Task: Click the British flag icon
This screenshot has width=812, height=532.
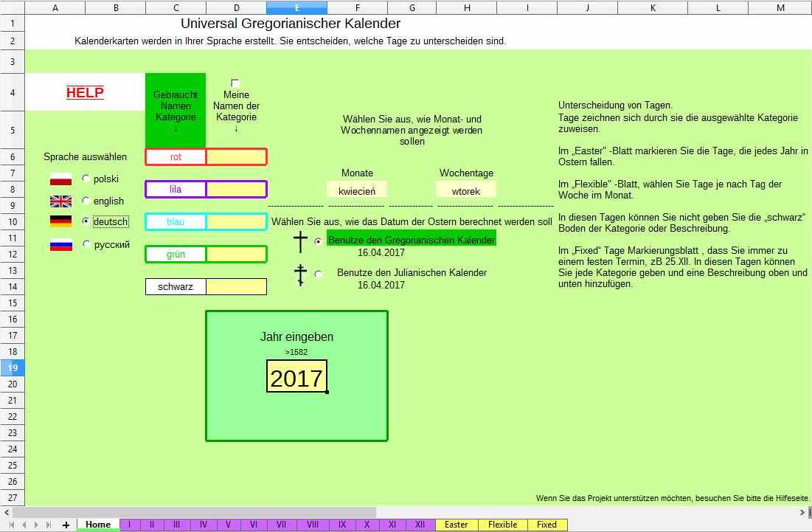Action: click(x=60, y=201)
